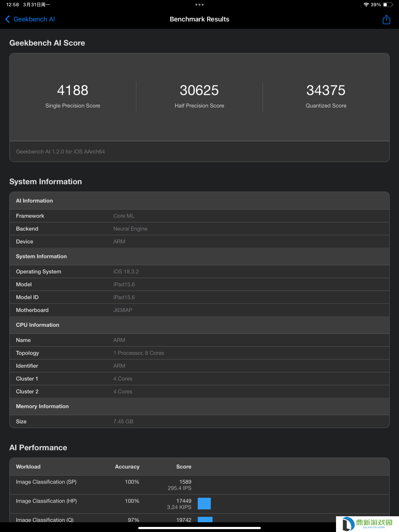Viewport: 399px width, 532px height.
Task: Select the Framework Core ML value
Action: point(124,216)
